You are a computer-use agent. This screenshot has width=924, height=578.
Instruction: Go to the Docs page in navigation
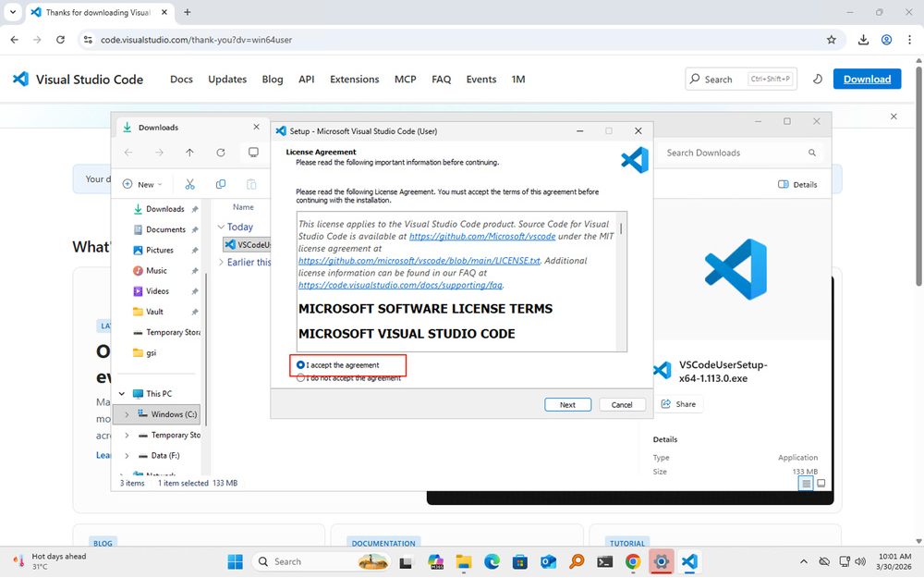tap(181, 80)
